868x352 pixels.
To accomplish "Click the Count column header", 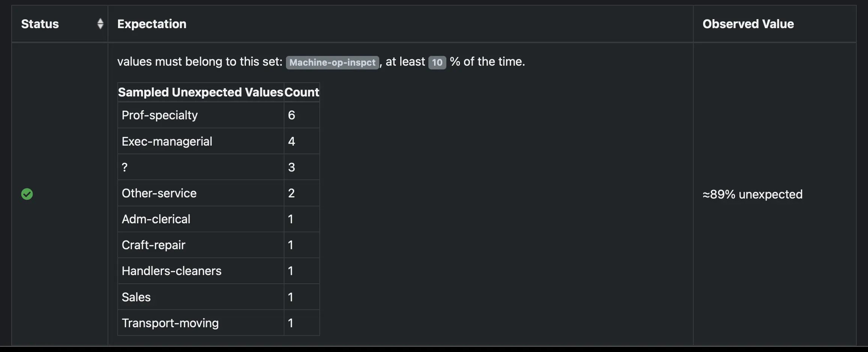I will pos(302,92).
